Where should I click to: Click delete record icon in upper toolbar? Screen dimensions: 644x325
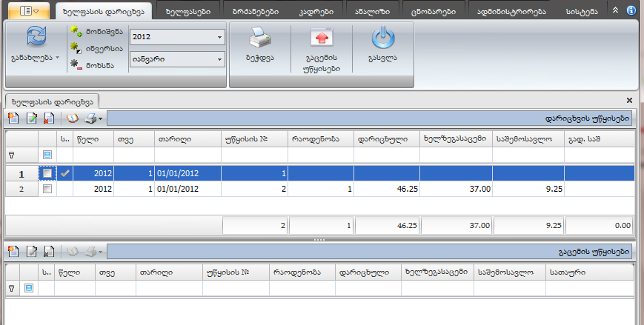tap(49, 118)
